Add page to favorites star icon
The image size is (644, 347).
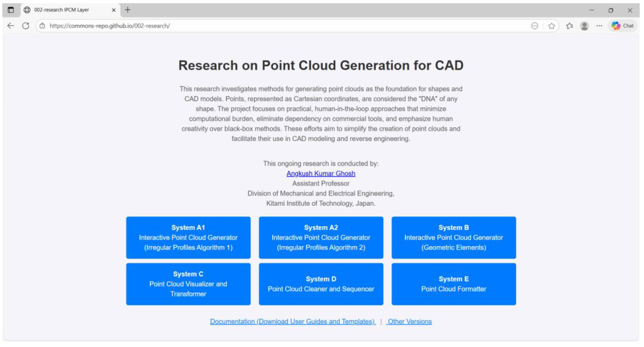pos(551,26)
